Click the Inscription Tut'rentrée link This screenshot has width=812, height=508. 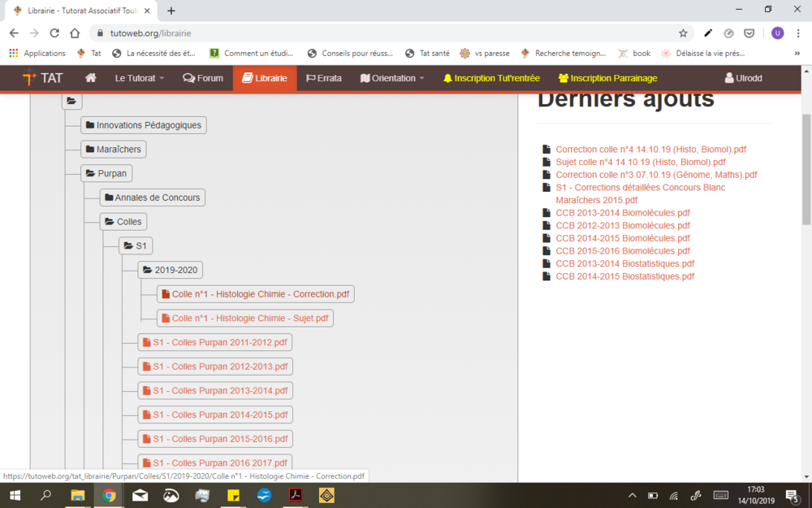point(491,78)
